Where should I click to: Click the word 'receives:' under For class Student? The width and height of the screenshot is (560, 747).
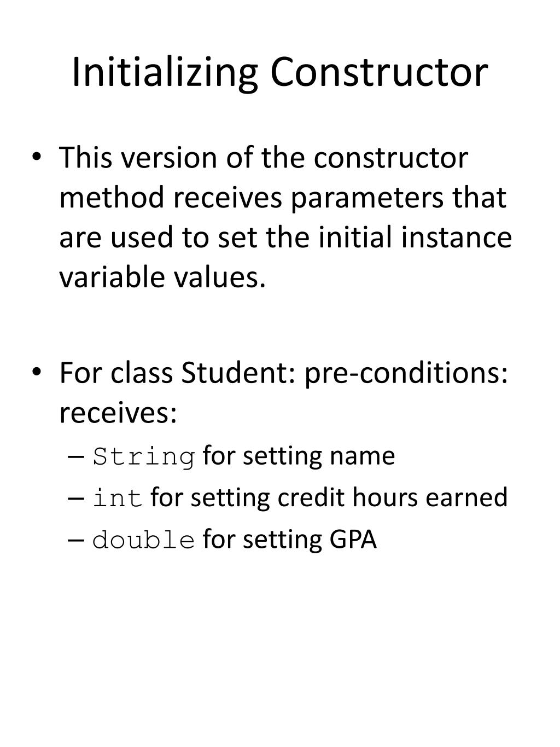(x=118, y=413)
